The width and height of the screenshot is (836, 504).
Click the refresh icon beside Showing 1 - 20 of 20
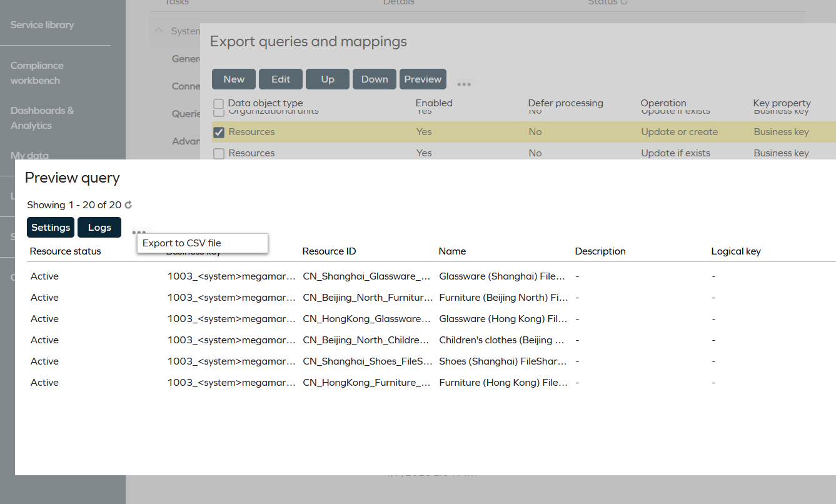128,205
